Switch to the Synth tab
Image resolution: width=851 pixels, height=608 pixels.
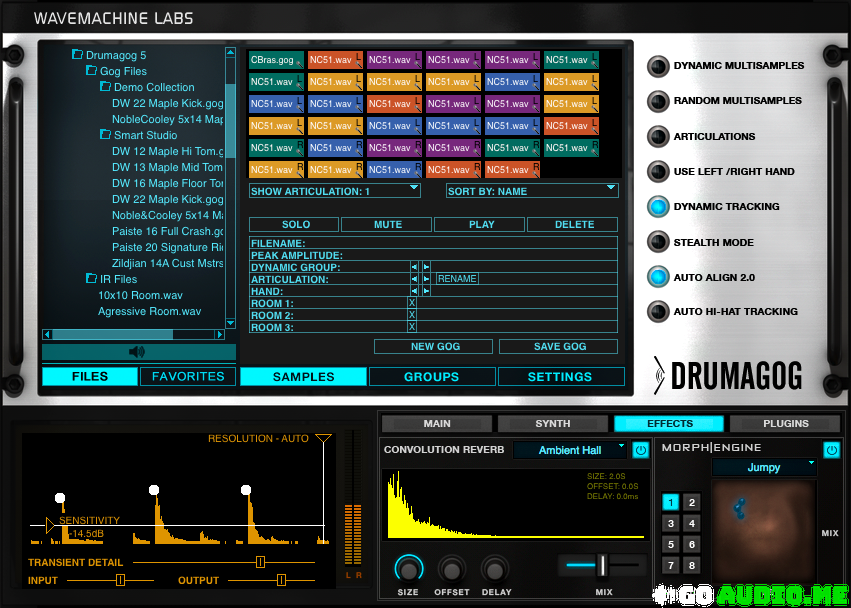553,423
